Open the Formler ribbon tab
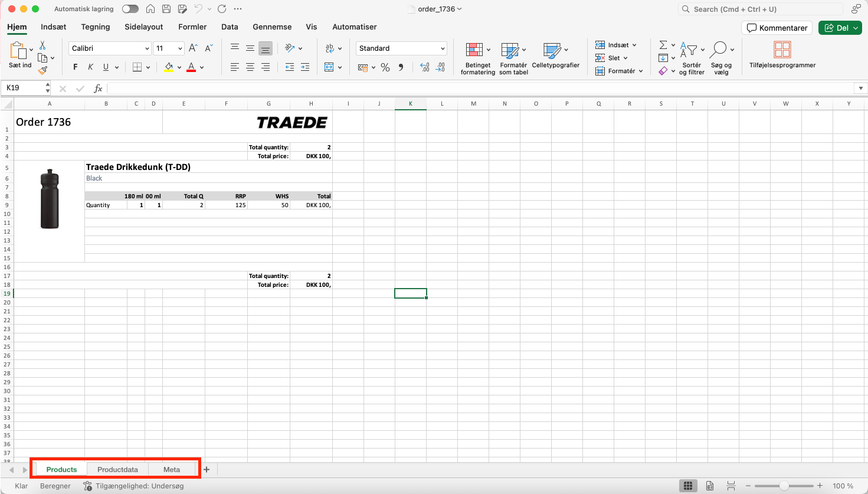This screenshot has height=494, width=868. tap(192, 27)
